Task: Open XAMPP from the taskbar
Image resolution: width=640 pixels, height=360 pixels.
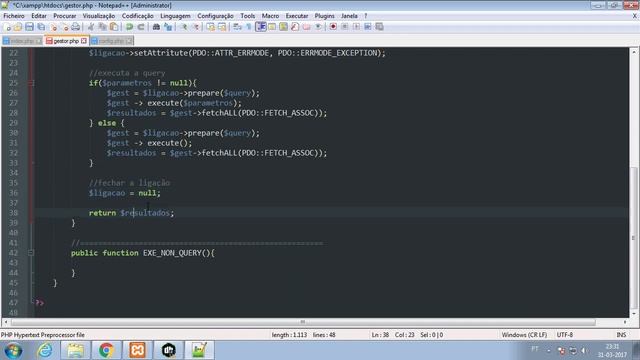Action: point(137,351)
